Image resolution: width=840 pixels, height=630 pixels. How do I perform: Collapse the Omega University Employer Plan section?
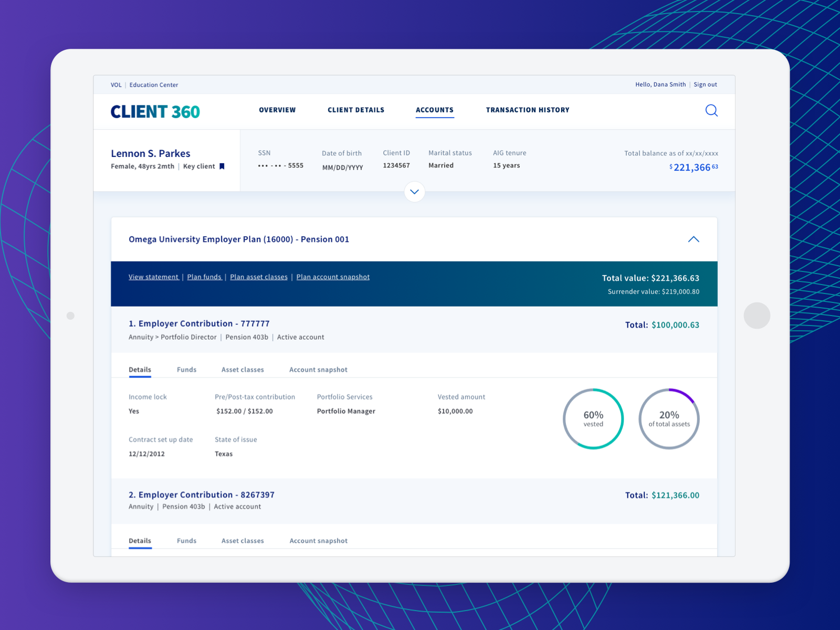tap(694, 239)
